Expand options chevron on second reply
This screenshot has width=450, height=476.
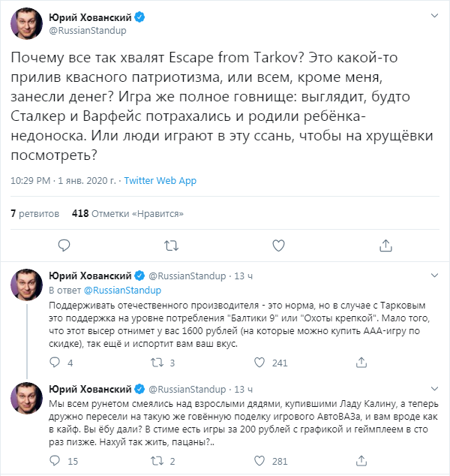(434, 389)
